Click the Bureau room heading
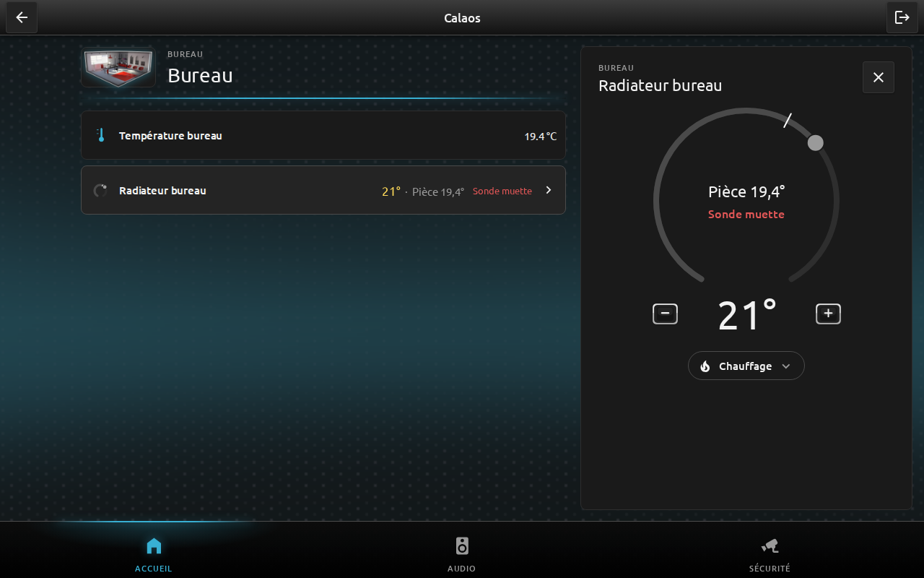The width and height of the screenshot is (924, 578). click(200, 75)
